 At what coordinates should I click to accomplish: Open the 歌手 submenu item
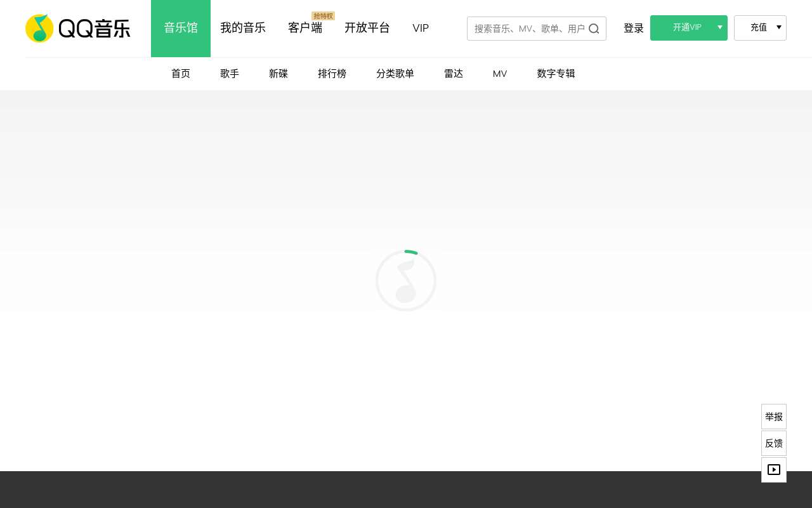click(230, 74)
